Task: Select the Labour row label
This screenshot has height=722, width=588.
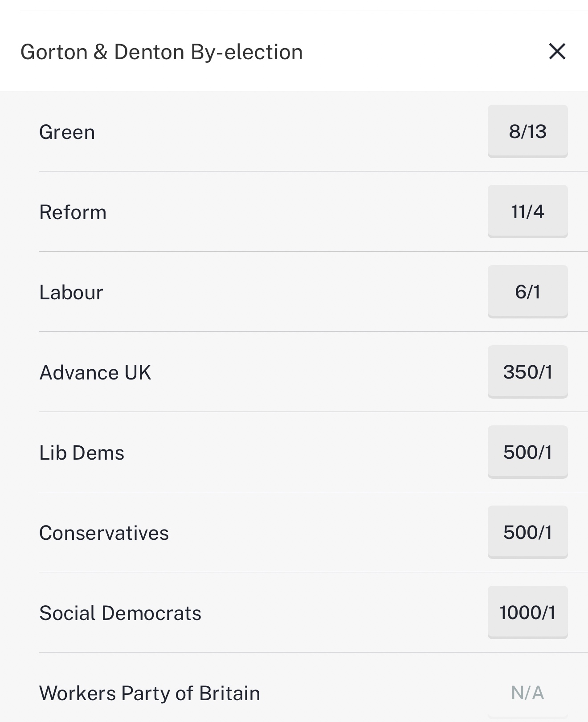Action: click(71, 293)
